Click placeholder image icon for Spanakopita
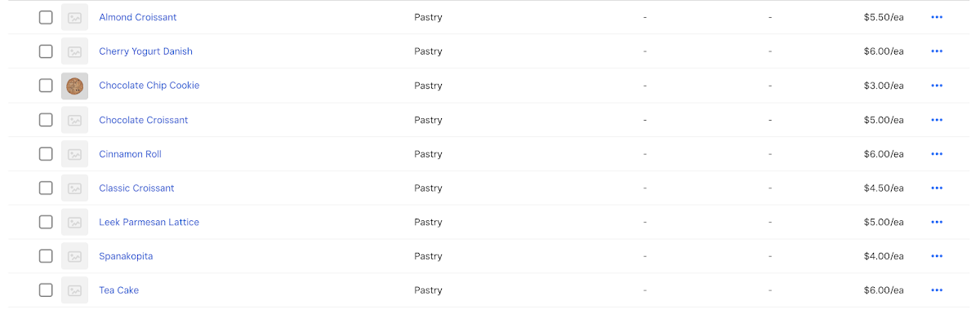 pos(74,256)
